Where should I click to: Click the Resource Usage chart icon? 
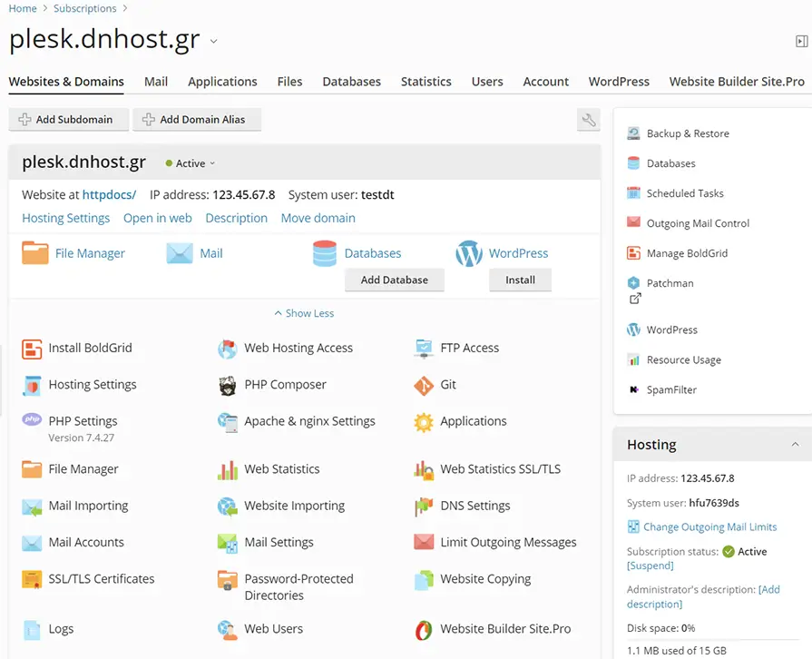(633, 359)
